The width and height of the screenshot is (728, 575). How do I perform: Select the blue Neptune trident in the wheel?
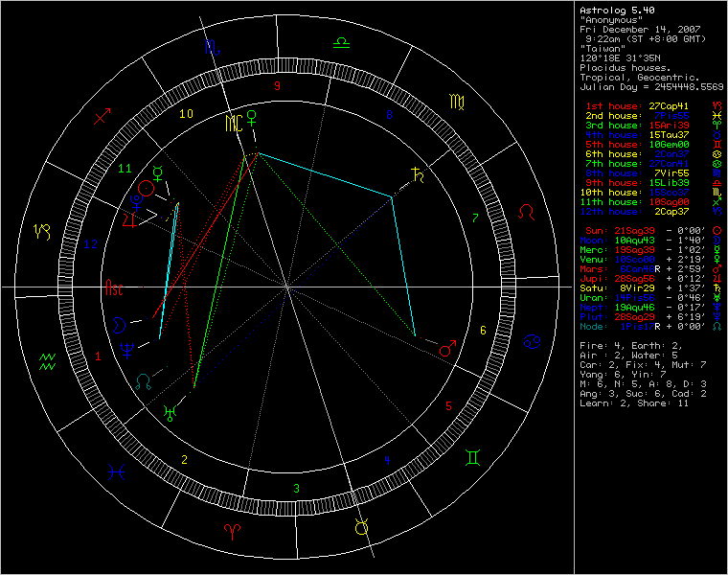(126, 351)
